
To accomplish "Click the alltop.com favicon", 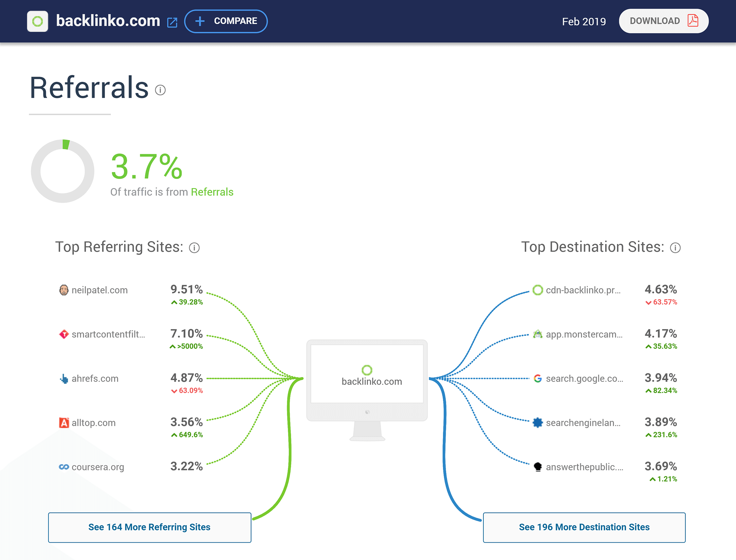I will (x=64, y=423).
